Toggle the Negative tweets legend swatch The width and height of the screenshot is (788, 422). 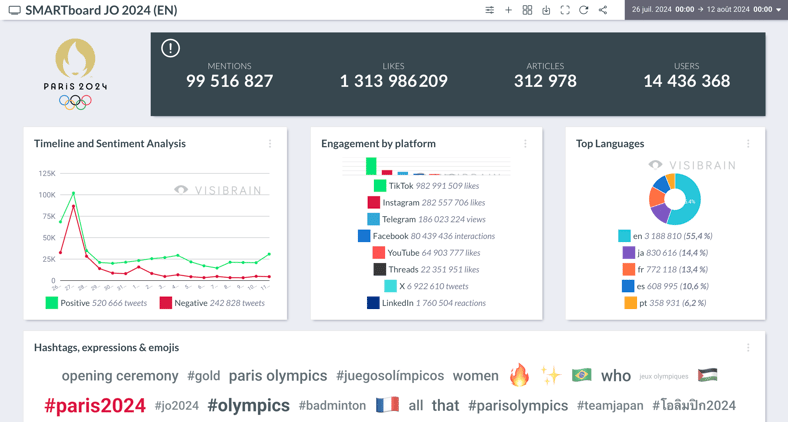pyautogui.click(x=165, y=303)
